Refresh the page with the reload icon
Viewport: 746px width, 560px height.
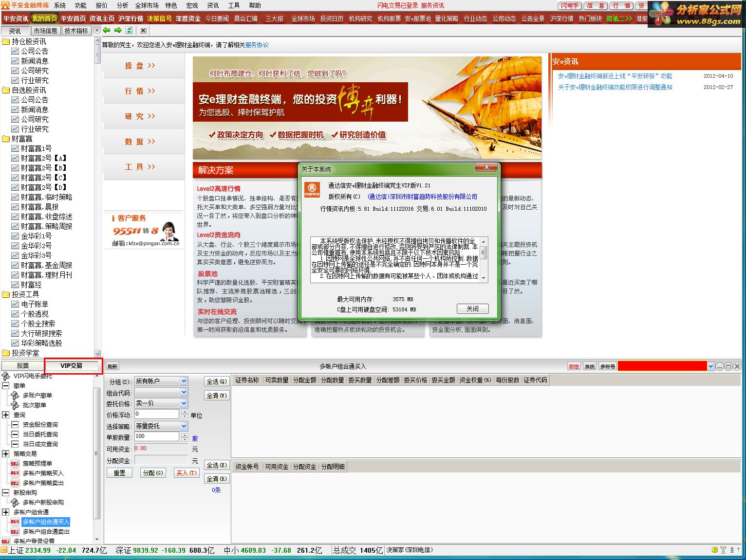point(129,30)
